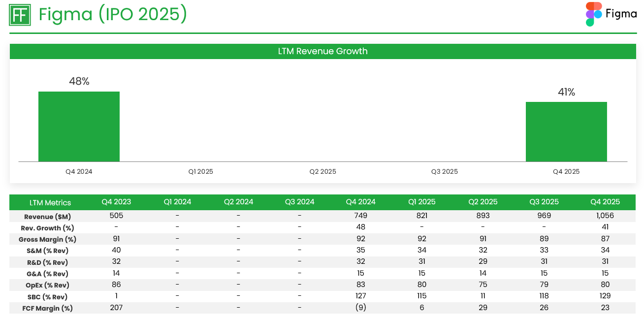Image resolution: width=644 pixels, height=319 pixels.
Task: Click Q4 2024 OpEx value 83
Action: [x=360, y=285]
